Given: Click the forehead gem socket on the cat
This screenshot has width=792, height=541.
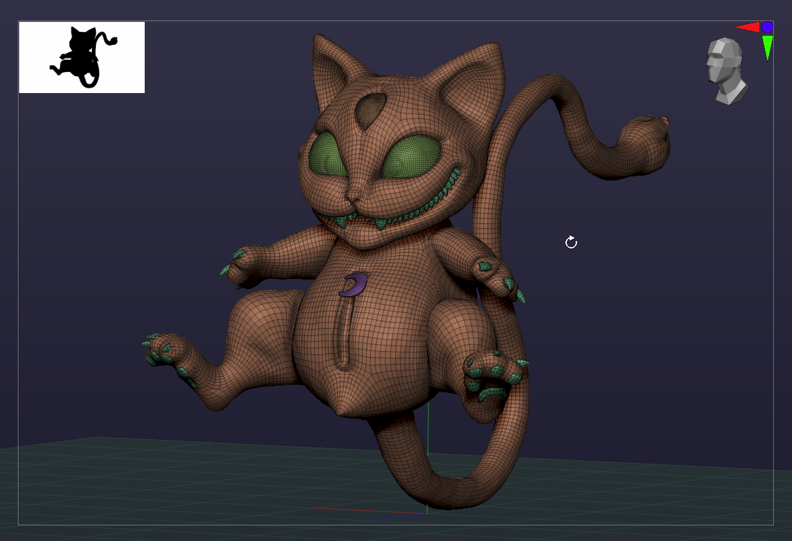Looking at the screenshot, I should click(371, 109).
